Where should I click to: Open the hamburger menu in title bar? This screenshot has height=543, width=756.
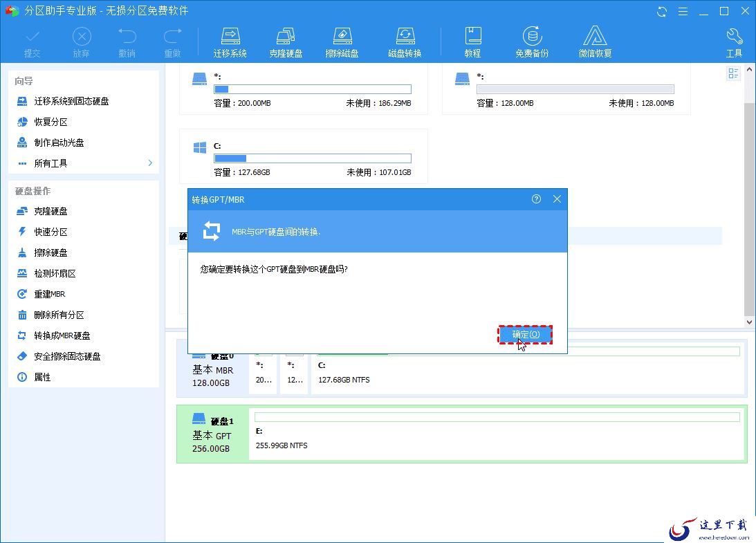(683, 12)
